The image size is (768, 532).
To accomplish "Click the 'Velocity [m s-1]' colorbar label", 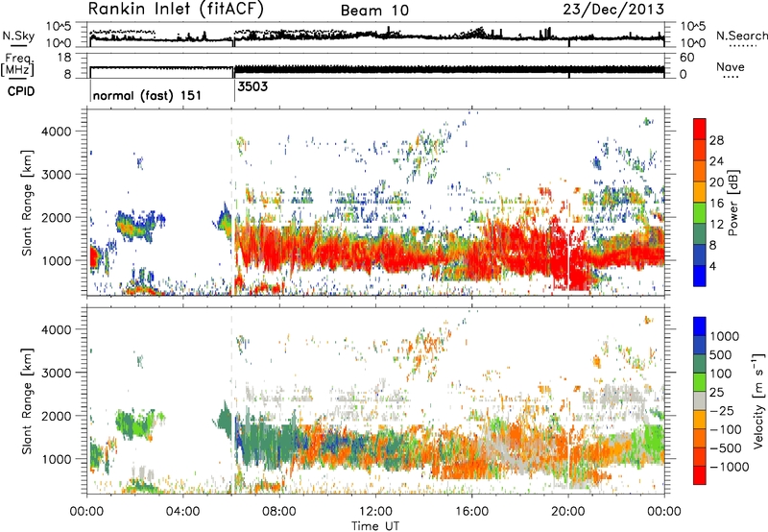I will (x=758, y=400).
